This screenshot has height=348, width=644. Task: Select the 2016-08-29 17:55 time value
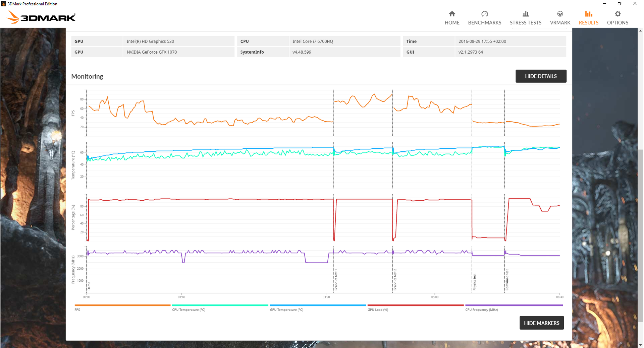coord(482,41)
